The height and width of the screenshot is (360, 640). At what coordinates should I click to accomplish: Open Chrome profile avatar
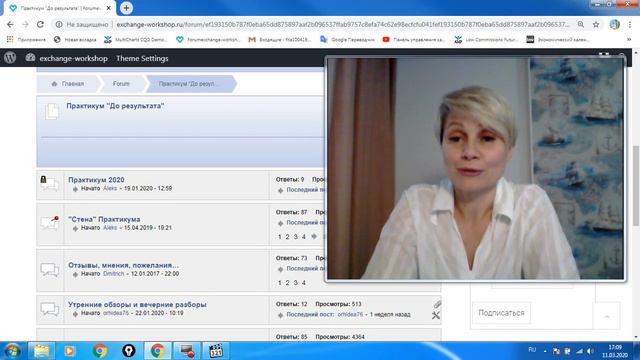click(x=615, y=24)
